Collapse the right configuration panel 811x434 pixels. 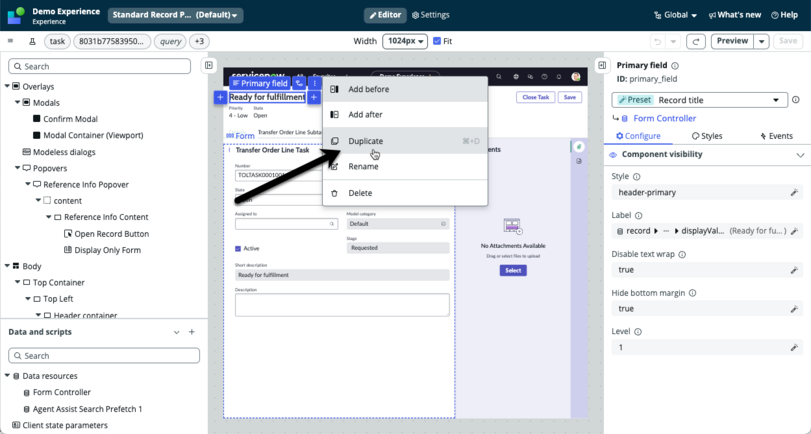coord(602,65)
